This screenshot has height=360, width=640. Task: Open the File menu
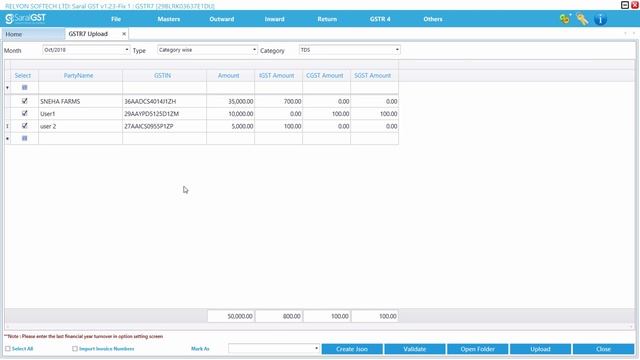[x=116, y=19]
